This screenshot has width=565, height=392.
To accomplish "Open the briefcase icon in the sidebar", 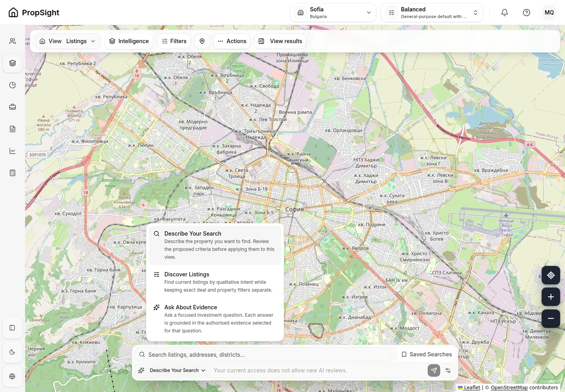I will 13,107.
